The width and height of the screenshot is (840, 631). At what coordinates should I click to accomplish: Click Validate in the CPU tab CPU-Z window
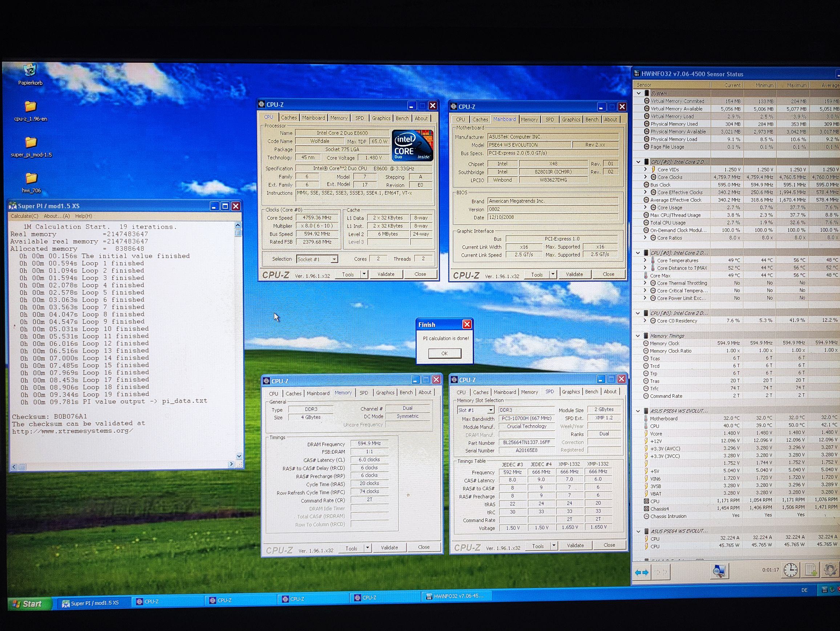[386, 274]
